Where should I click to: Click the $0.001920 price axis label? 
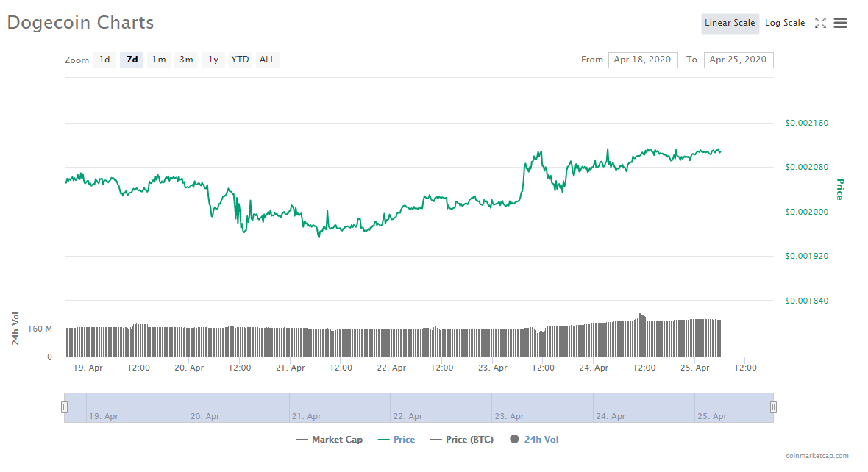(806, 256)
